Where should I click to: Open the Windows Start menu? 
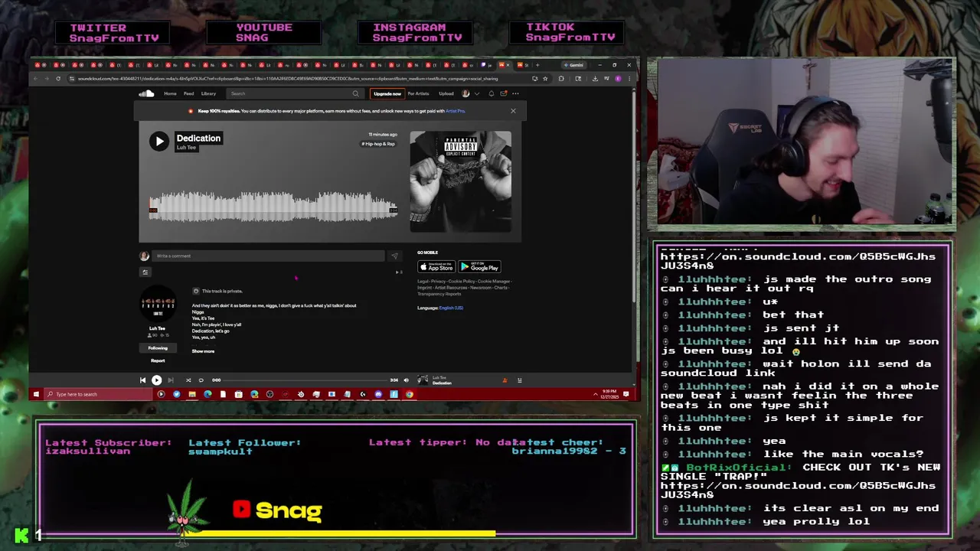click(36, 394)
